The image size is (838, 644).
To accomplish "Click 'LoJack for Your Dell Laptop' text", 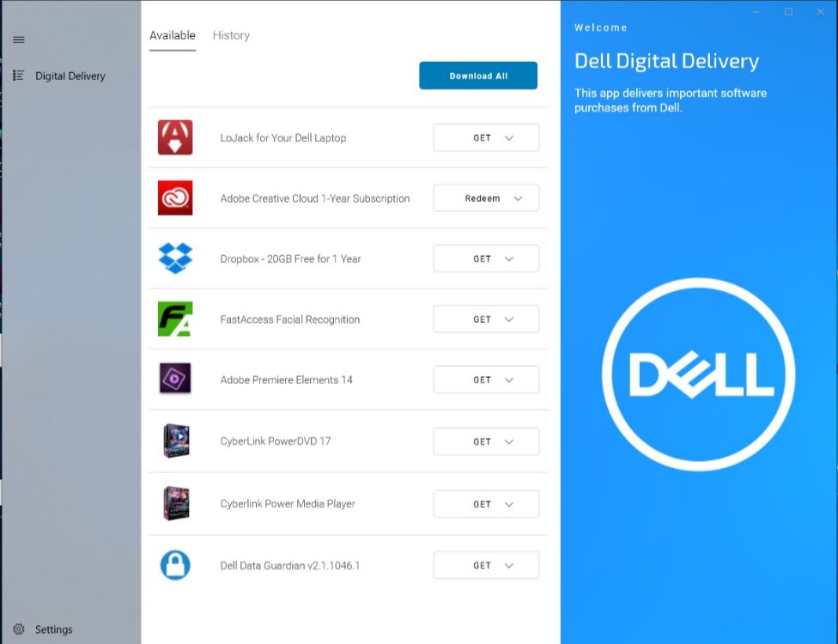I will (283, 138).
